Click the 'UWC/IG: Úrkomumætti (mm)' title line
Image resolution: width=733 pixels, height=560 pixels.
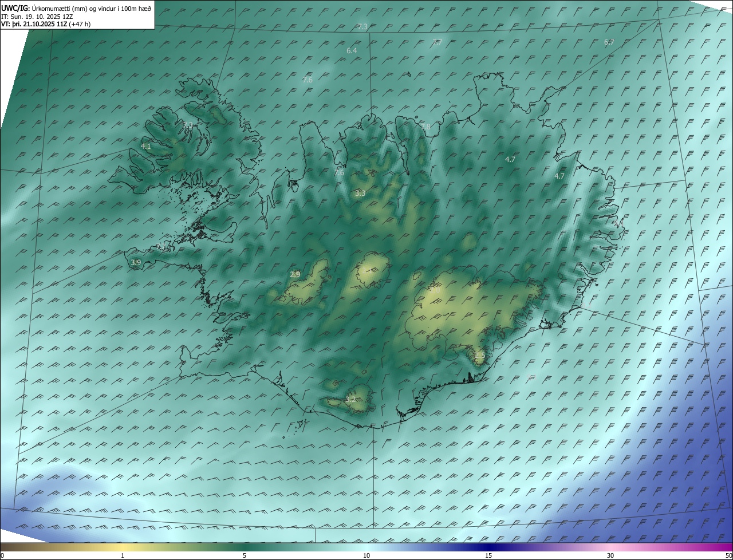tap(77, 8)
